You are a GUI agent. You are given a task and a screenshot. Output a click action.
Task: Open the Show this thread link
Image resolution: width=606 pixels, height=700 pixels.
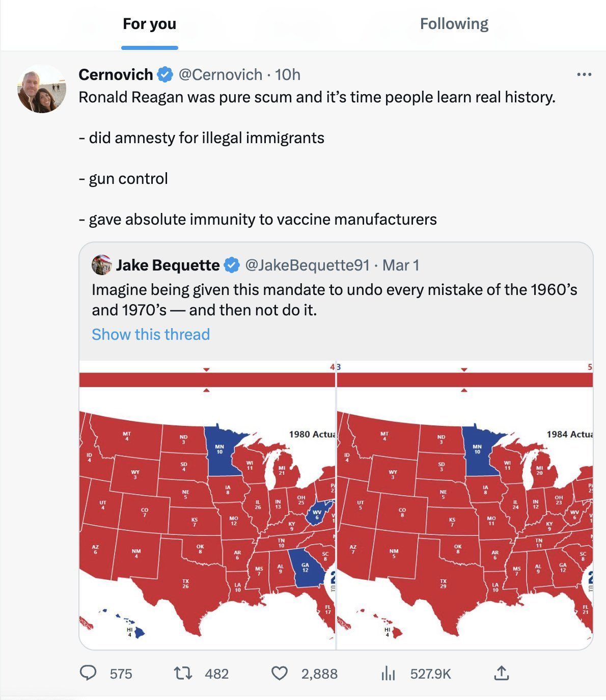click(x=151, y=334)
